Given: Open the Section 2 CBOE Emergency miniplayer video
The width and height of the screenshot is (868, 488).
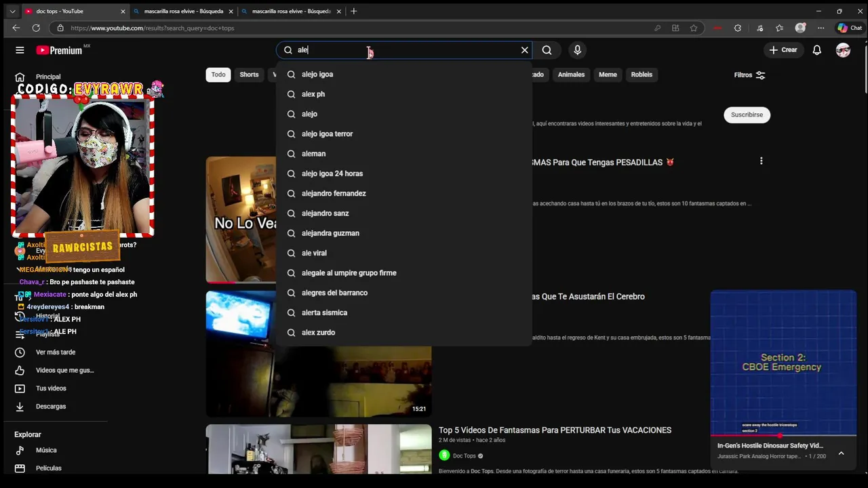Looking at the screenshot, I should click(x=783, y=363).
